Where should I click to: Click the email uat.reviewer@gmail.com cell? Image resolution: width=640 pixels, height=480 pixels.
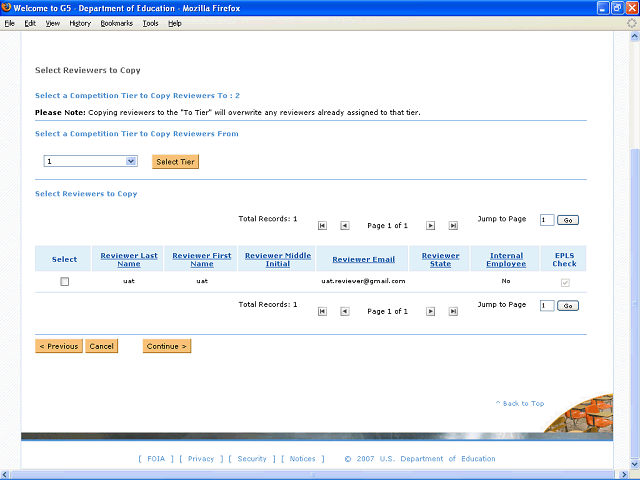click(363, 281)
